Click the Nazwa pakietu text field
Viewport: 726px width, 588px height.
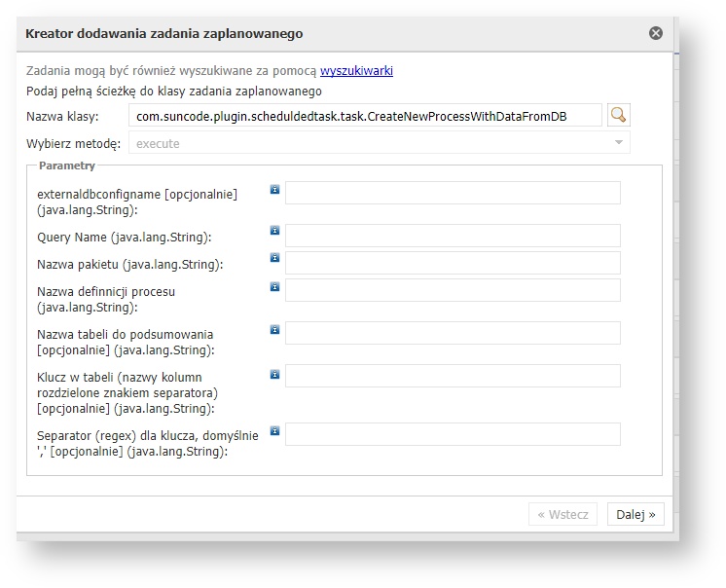(x=453, y=263)
